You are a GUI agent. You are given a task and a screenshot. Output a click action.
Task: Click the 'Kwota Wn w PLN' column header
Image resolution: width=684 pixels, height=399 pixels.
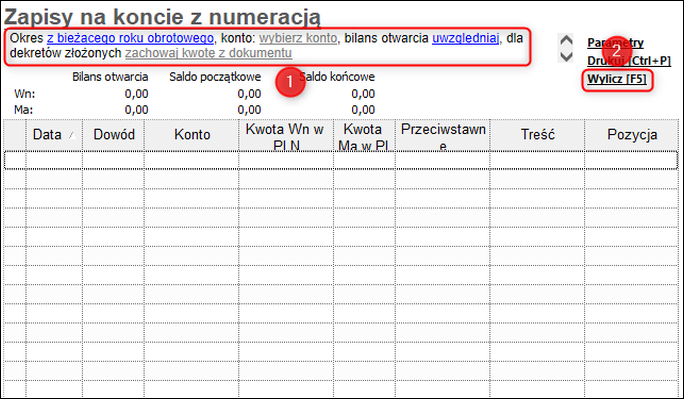286,136
